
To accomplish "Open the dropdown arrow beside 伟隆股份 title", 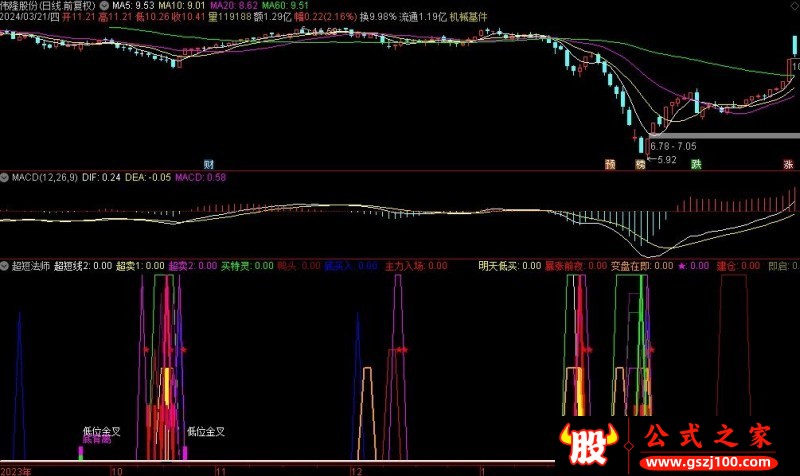I will [104, 6].
